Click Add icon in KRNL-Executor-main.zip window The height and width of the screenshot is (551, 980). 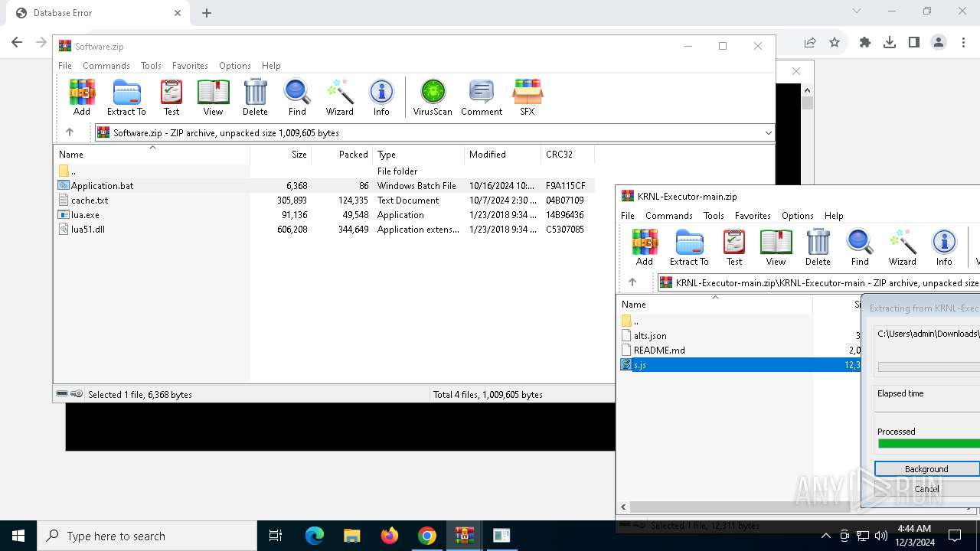click(x=645, y=247)
